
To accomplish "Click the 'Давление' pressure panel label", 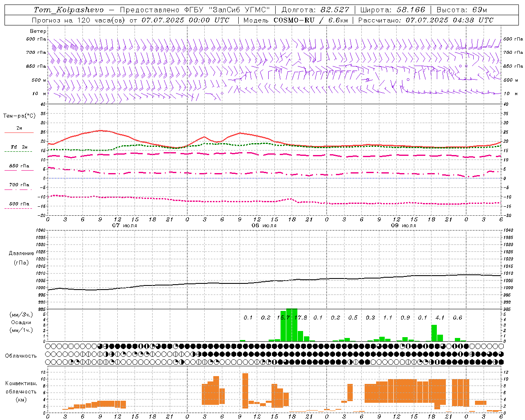I will [21, 253].
